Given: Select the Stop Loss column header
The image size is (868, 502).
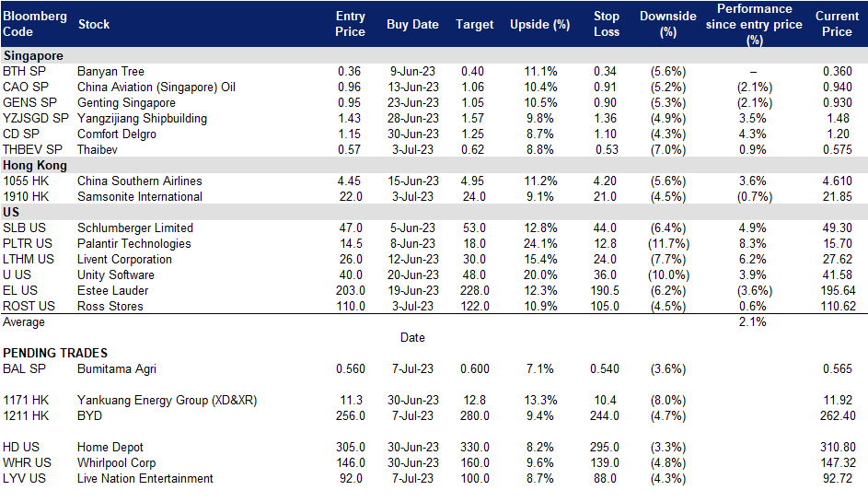Looking at the screenshot, I should click(607, 24).
